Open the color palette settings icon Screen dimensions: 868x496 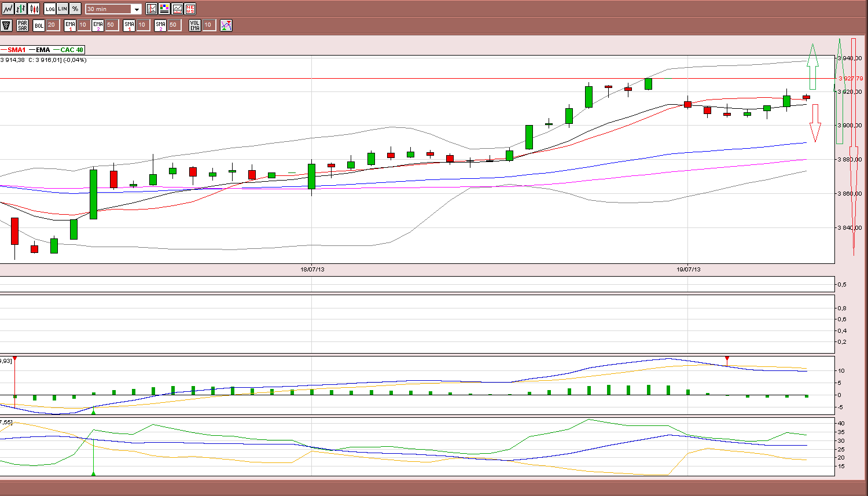(164, 9)
